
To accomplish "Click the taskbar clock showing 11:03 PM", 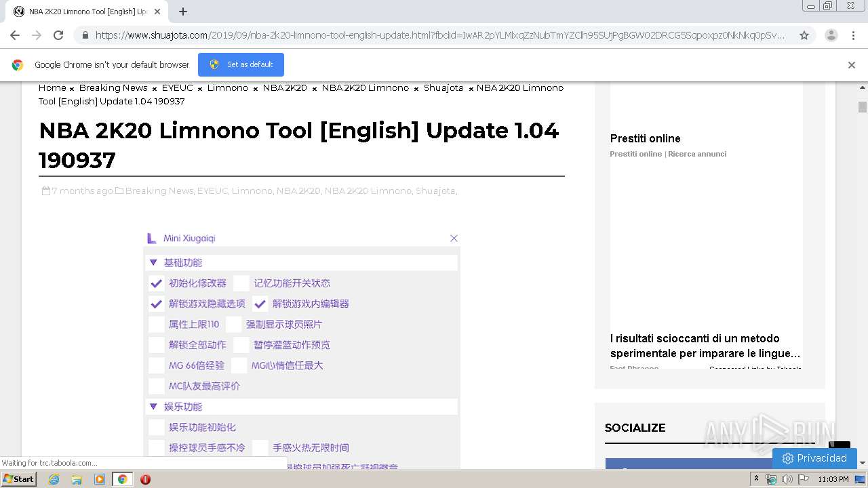I will 833,479.
